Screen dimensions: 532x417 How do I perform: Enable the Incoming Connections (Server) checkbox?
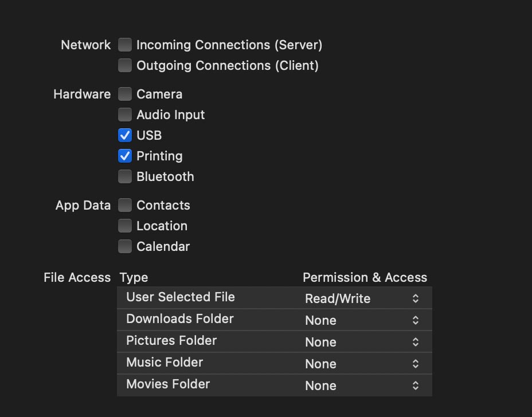125,45
